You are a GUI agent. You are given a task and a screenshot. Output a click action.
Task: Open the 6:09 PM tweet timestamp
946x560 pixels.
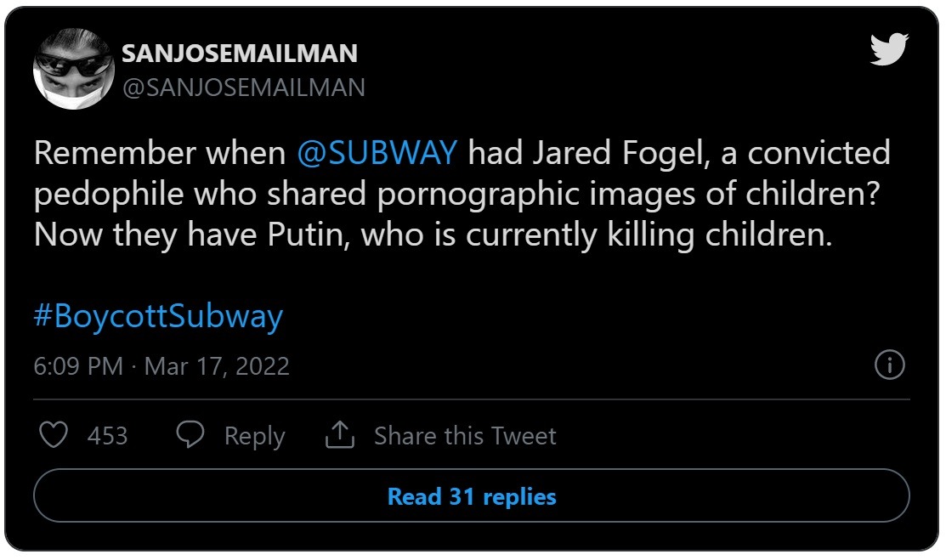click(x=78, y=366)
